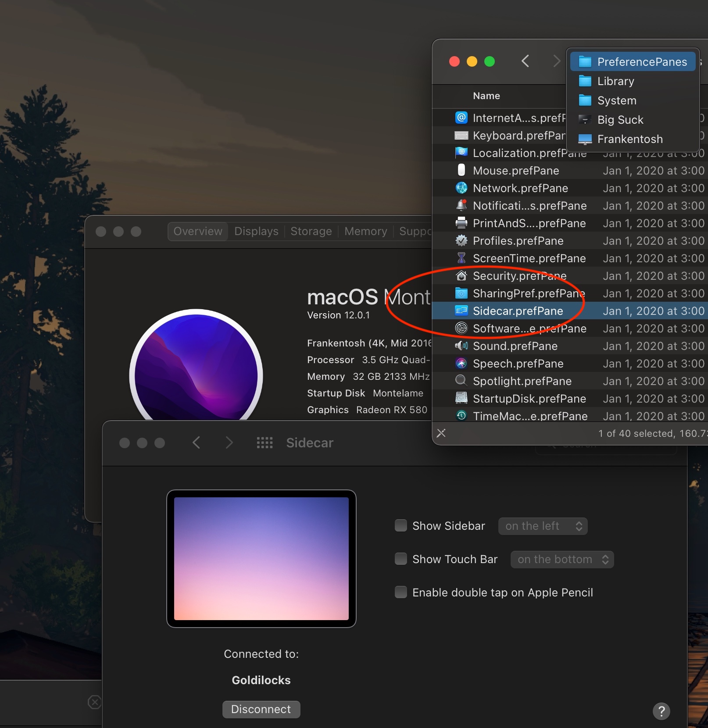
Task: Select the Sound.prefPane file name
Action: (x=515, y=346)
